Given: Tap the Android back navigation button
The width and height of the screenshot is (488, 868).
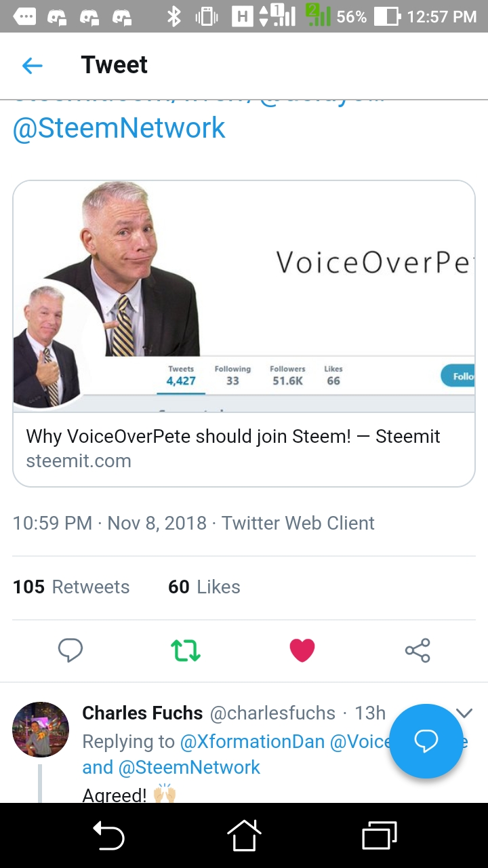Looking at the screenshot, I should pos(108,835).
